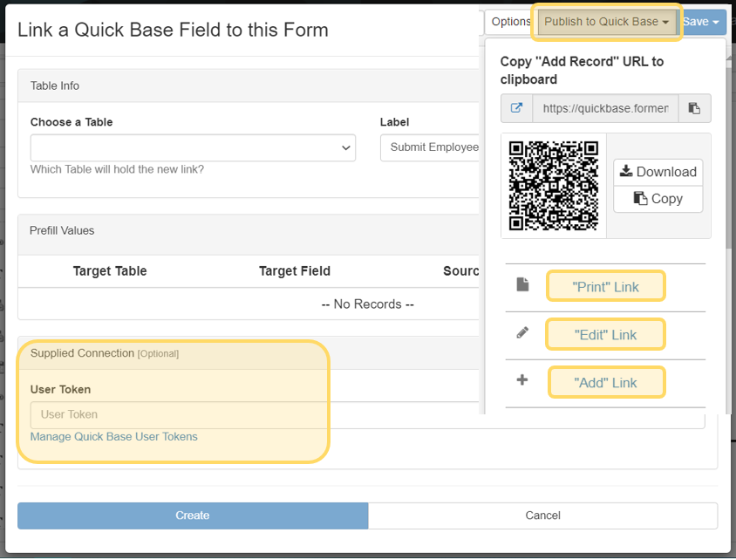Image resolution: width=736 pixels, height=560 pixels.
Task: Click the document icon beside "Print" Link
Action: point(522,284)
